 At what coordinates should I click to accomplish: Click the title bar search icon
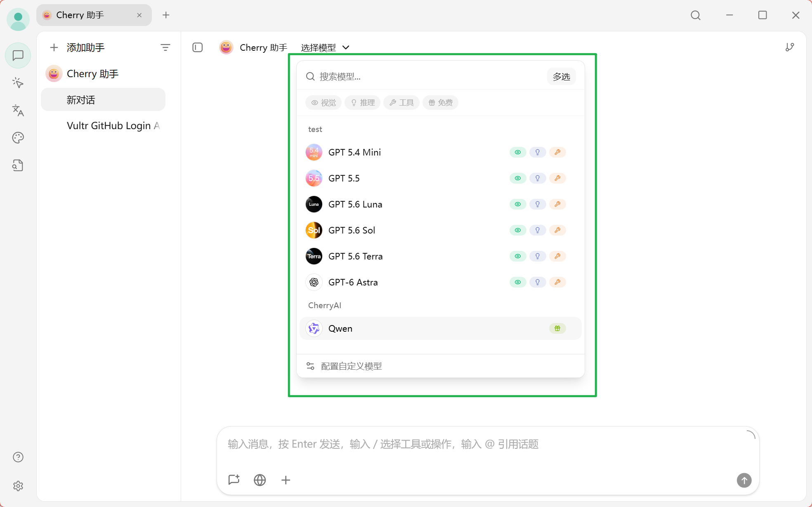coord(696,15)
